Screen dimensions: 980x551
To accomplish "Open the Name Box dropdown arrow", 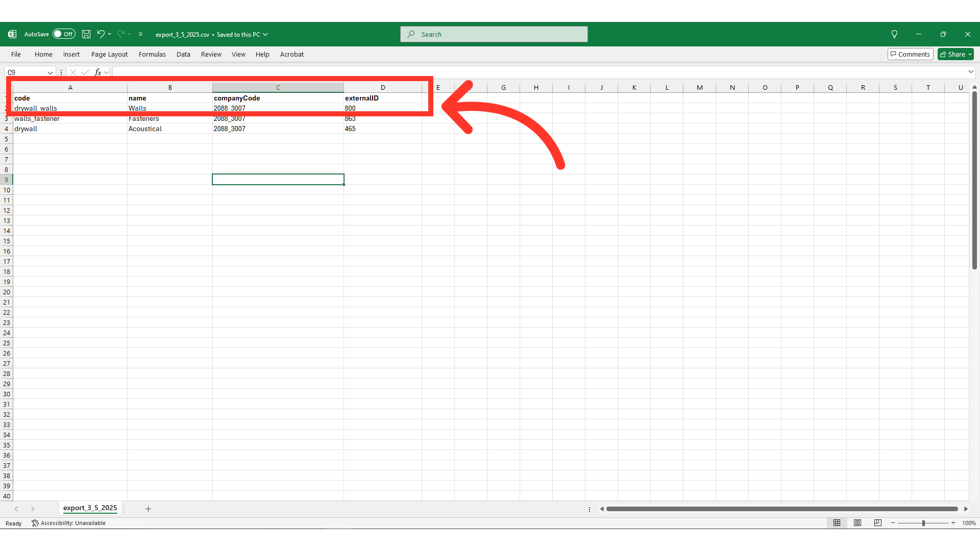I will tap(50, 72).
